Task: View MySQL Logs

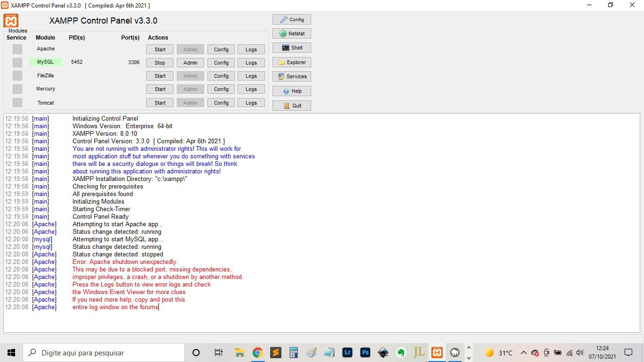Action: point(251,63)
